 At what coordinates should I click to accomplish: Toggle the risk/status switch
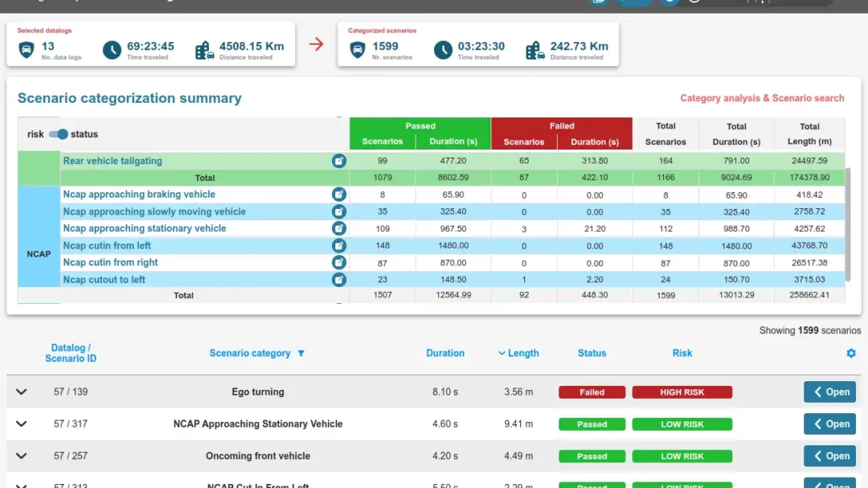click(x=58, y=134)
